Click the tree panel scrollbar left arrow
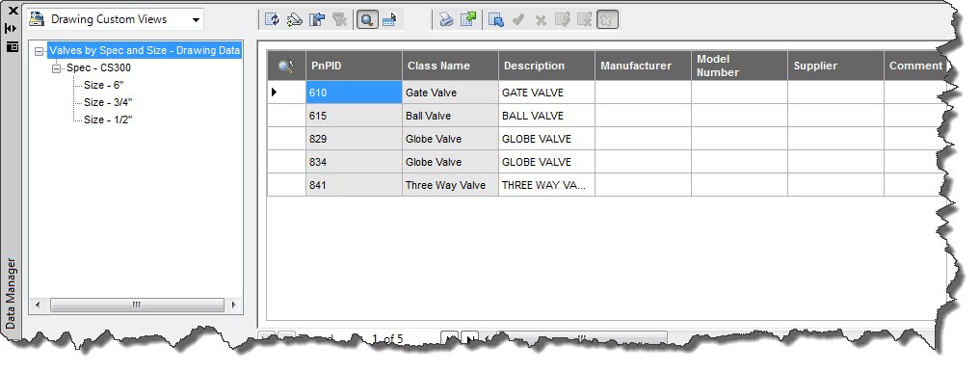 click(38, 306)
